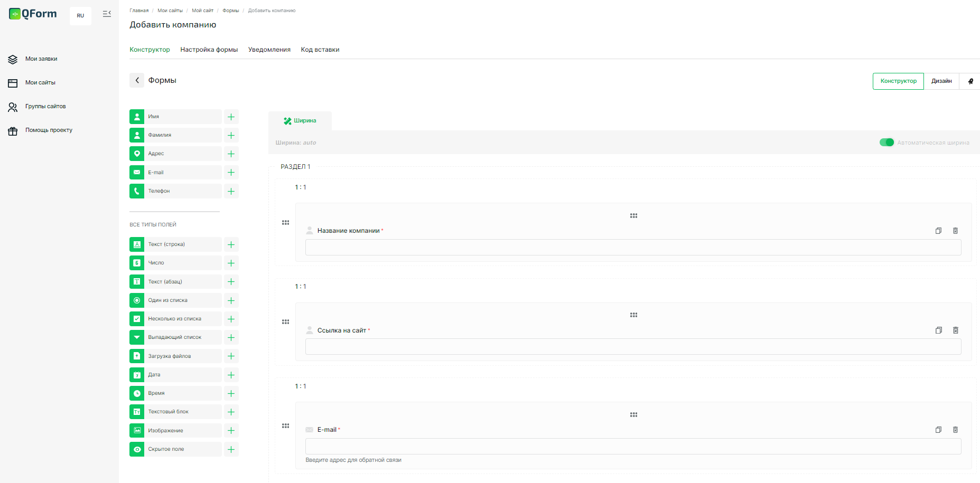980x483 pixels.
Task: Click the Ссылка на сайт input box
Action: [x=633, y=347]
